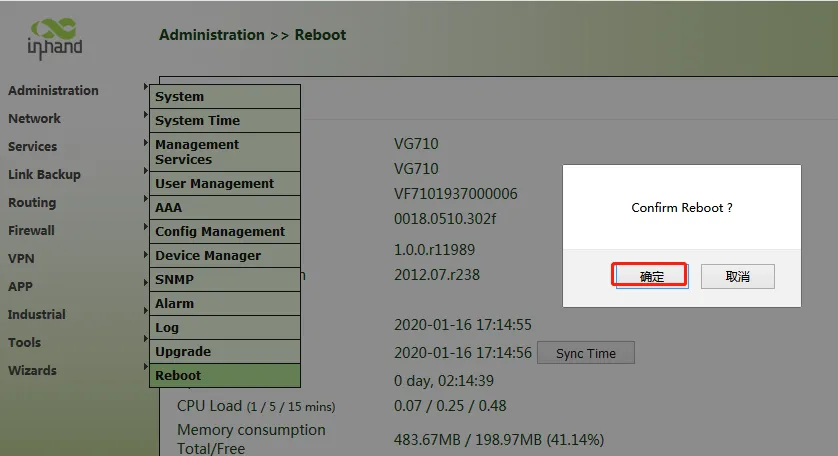
Task: Select the AAA submenu entry
Action: click(x=224, y=207)
